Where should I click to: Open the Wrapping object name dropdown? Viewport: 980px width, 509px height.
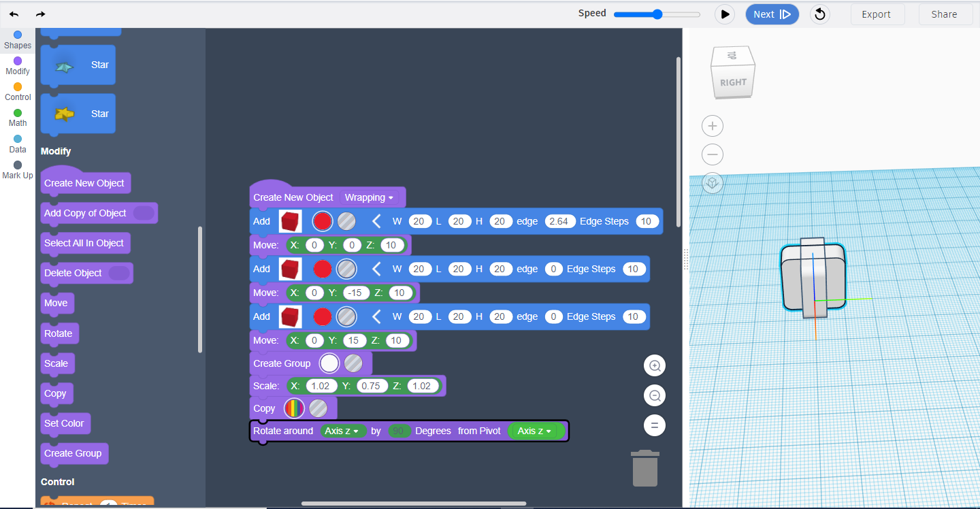(x=370, y=197)
